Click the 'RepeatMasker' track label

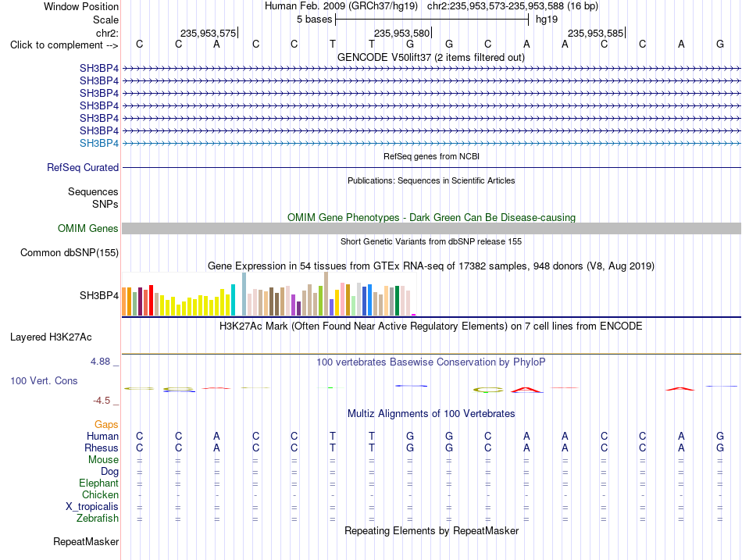(x=86, y=542)
